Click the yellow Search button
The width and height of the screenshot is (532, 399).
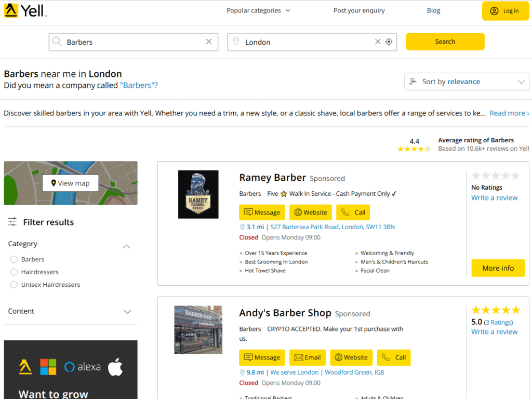pyautogui.click(x=445, y=42)
